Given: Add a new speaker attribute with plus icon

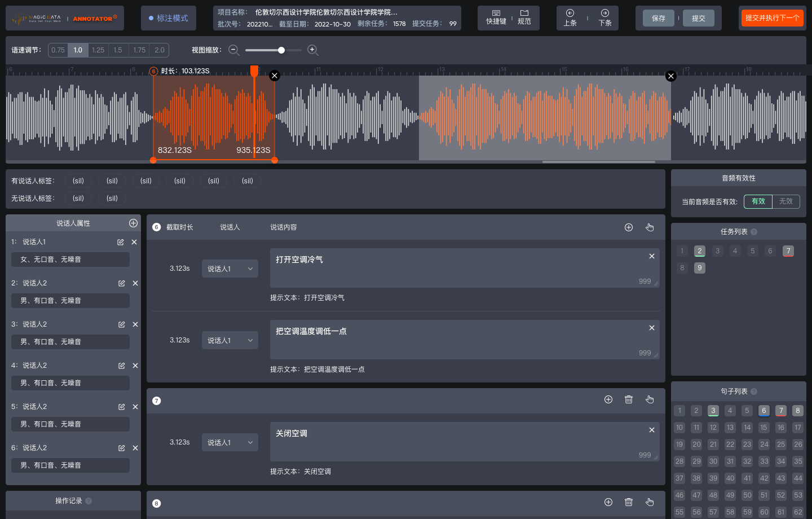Looking at the screenshot, I should point(133,223).
